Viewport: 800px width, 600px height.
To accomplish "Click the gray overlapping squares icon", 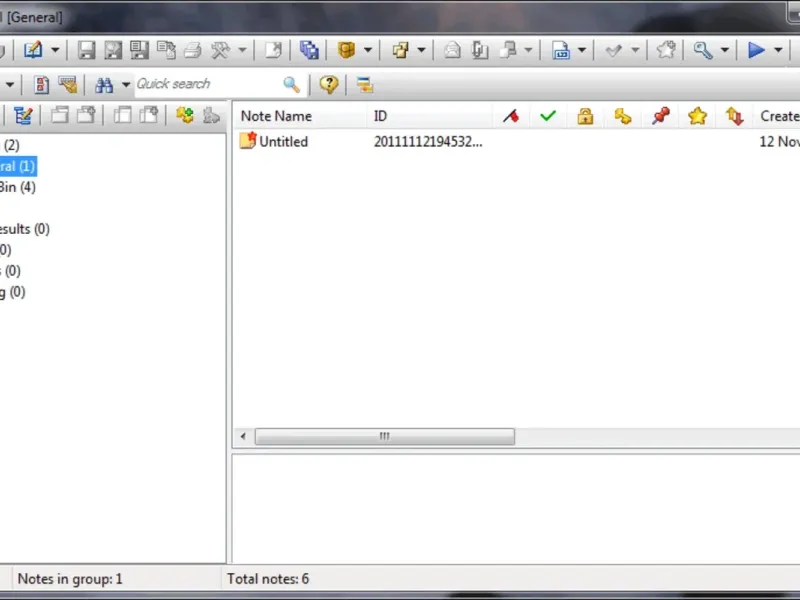I will [x=508, y=50].
